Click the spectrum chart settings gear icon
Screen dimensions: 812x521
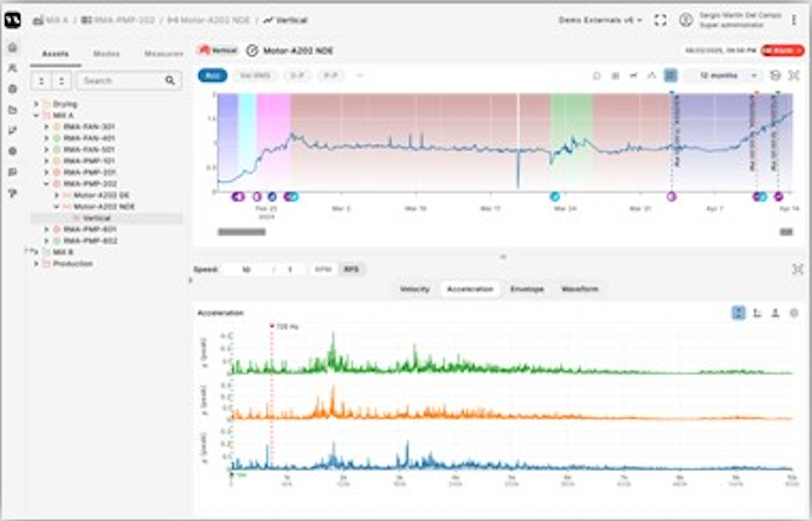(793, 313)
